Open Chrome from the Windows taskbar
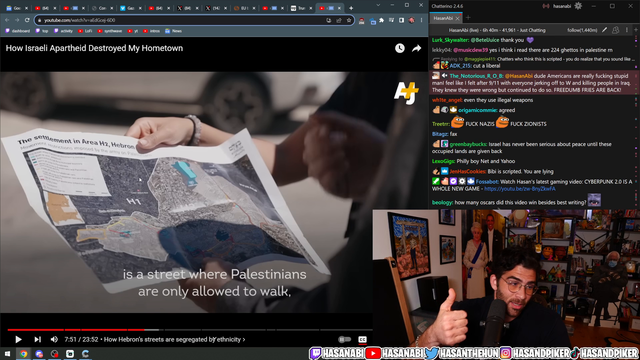 click(23, 353)
